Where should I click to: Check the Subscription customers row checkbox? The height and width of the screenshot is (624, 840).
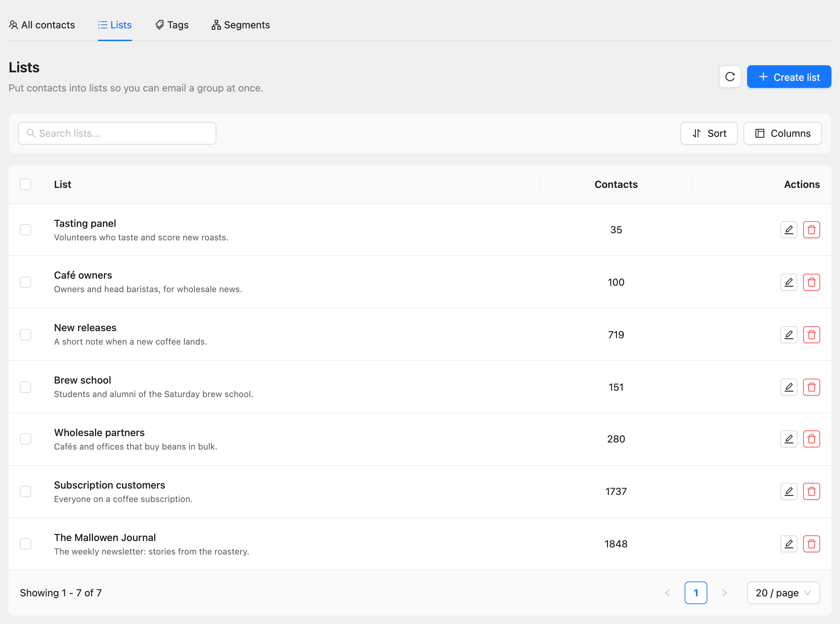click(x=25, y=491)
